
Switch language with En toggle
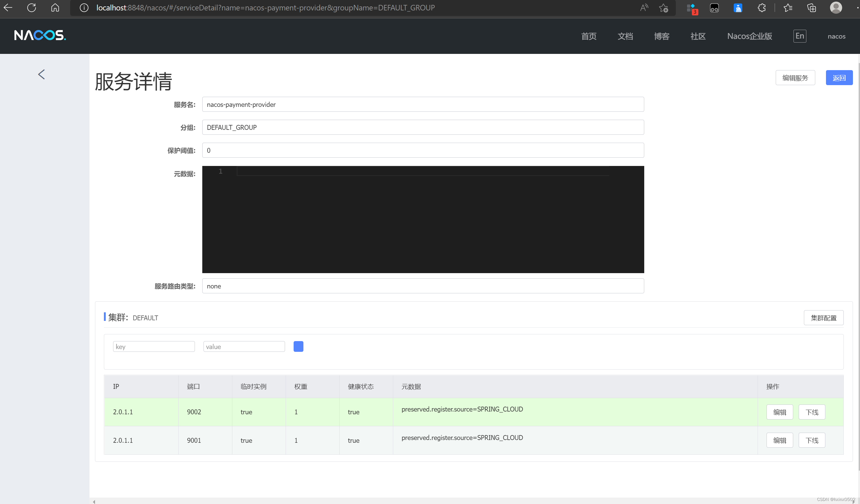(x=800, y=36)
